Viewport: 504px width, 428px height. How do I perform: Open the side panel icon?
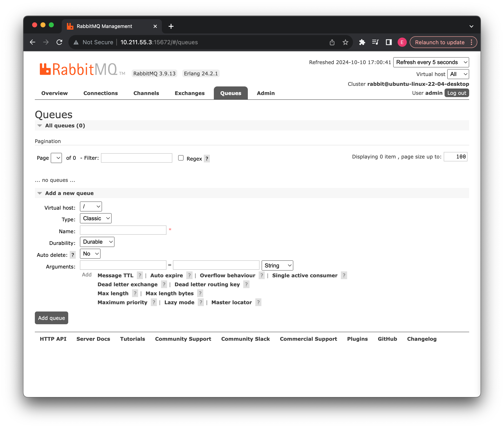(x=389, y=42)
